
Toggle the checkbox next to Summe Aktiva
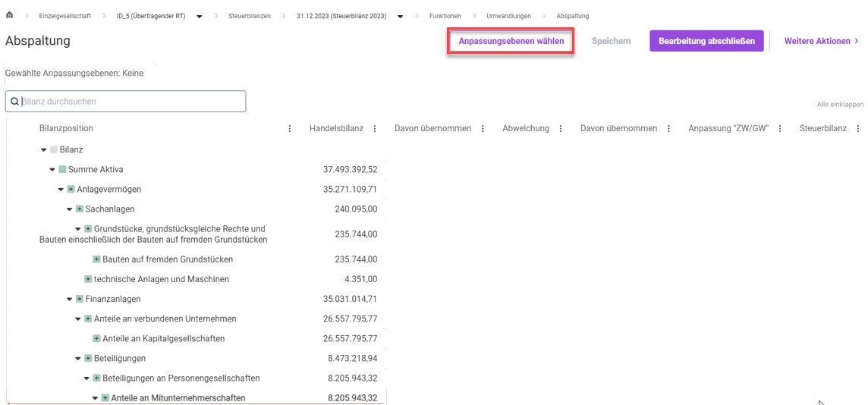(62, 170)
